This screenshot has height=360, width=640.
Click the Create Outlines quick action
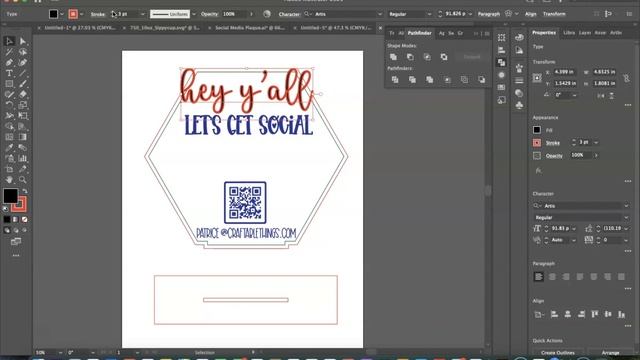(558, 353)
